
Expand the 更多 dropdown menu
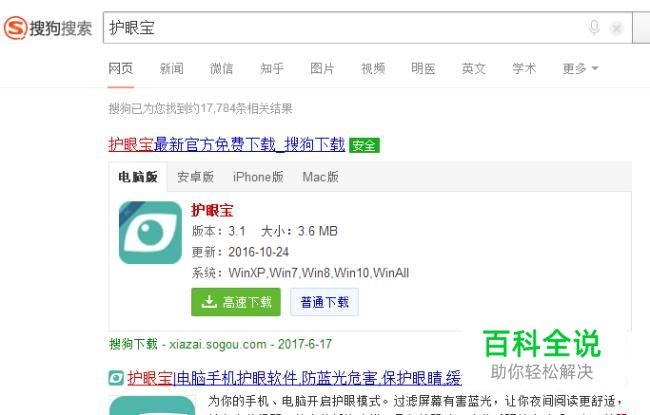tap(580, 68)
